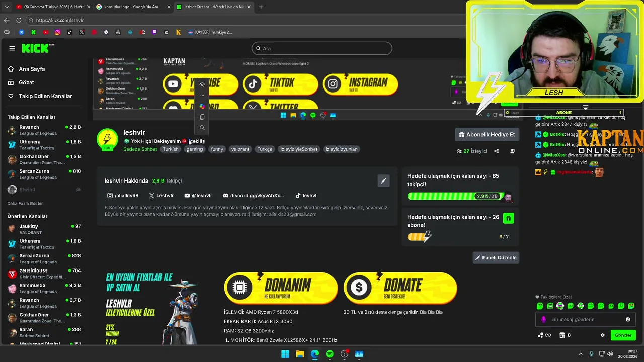Send message with Gönder button
Image resolution: width=644 pixels, height=362 pixels.
623,335
